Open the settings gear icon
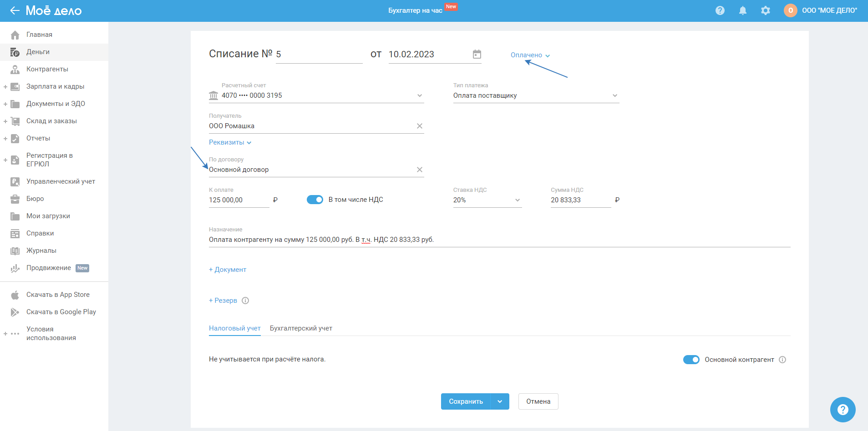Image resolution: width=868 pixels, height=431 pixels. coord(766,10)
